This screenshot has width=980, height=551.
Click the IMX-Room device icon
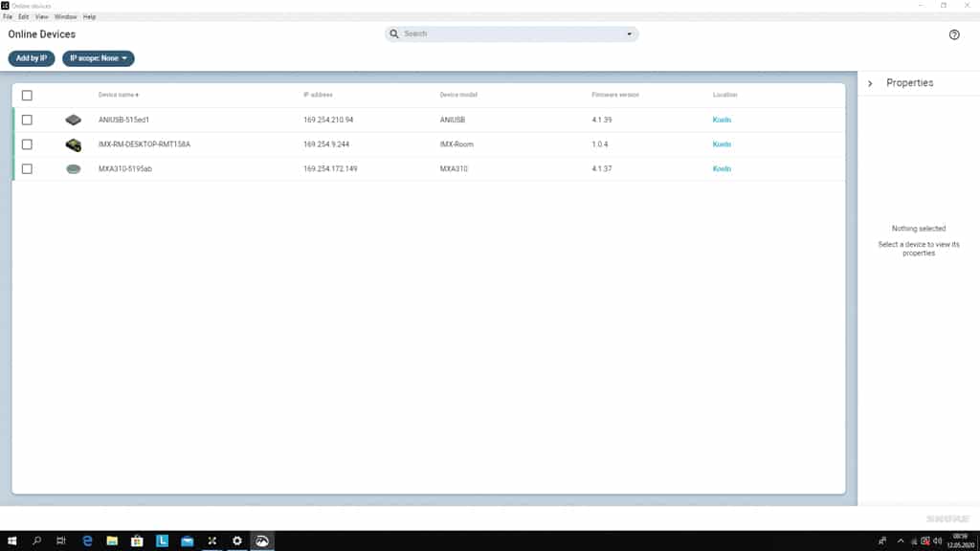coord(73,145)
